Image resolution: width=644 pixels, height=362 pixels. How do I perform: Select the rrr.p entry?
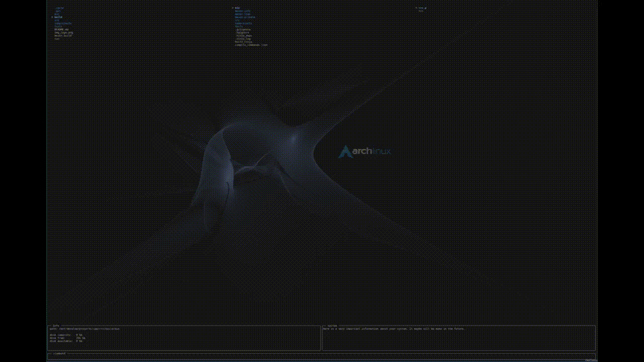tap(422, 8)
